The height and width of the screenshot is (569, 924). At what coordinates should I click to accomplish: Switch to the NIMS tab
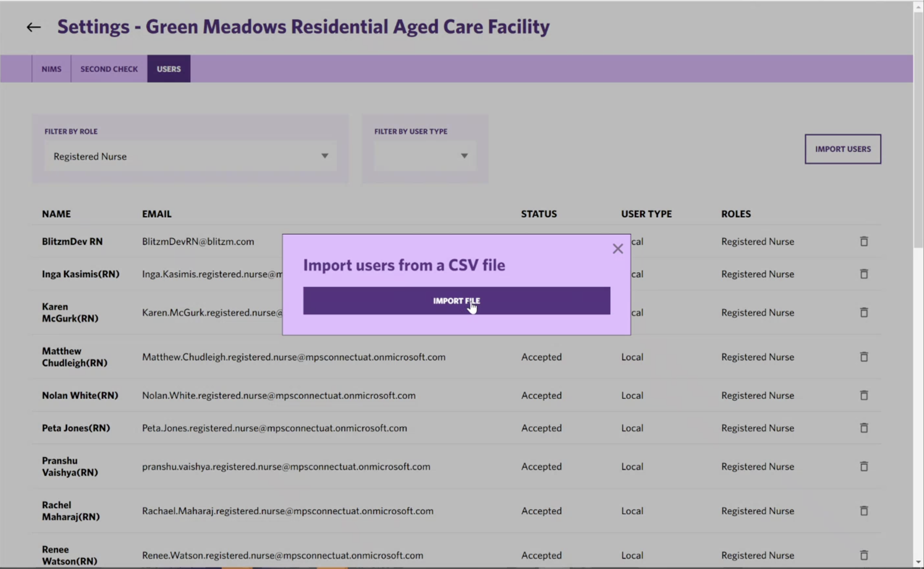(51, 69)
